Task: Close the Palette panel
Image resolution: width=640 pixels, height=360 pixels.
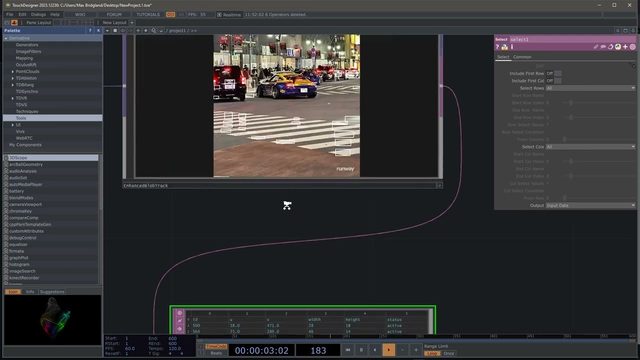Action: coord(98,31)
